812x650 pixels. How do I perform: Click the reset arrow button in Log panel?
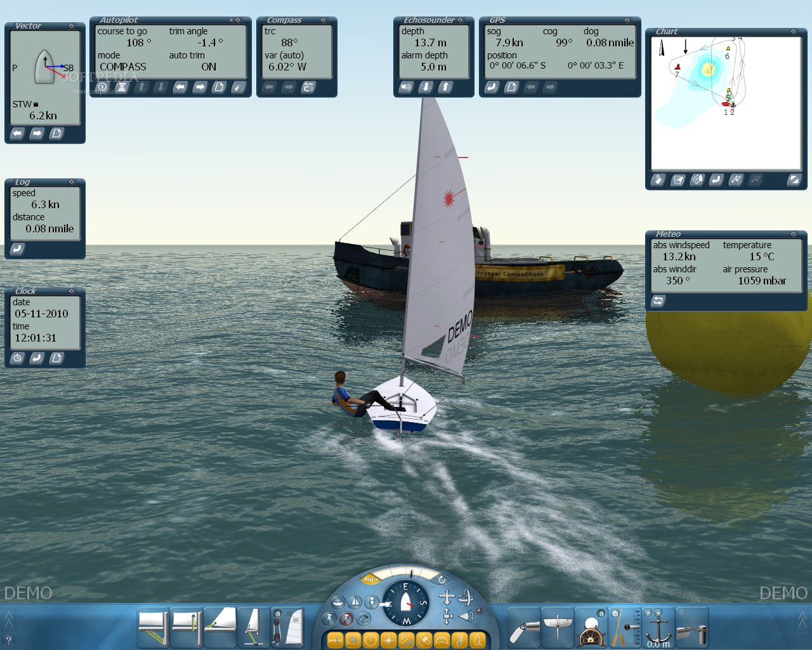18,249
